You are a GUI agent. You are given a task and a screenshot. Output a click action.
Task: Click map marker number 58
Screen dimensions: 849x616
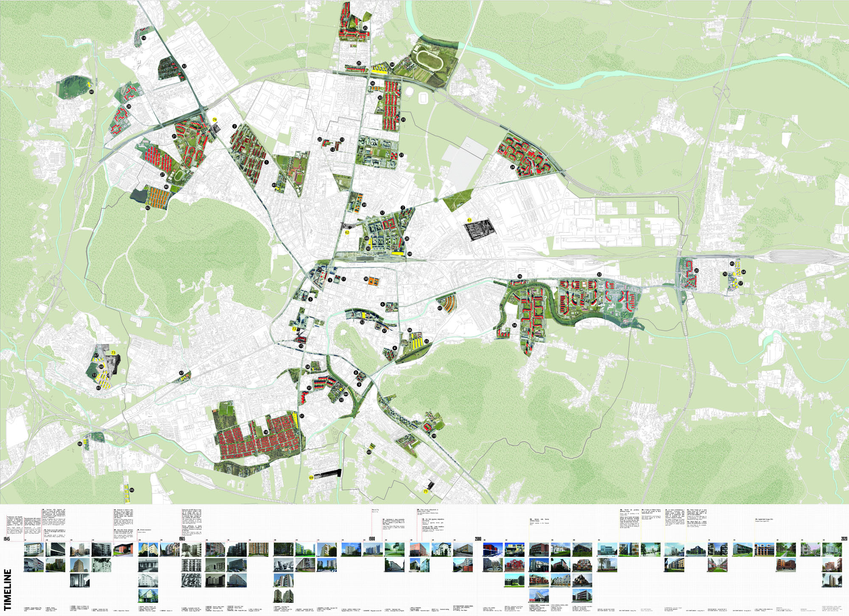pyautogui.click(x=308, y=367)
